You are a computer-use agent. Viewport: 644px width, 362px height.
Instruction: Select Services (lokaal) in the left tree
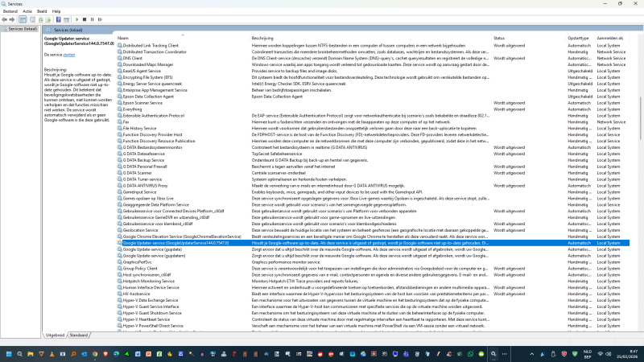[x=21, y=28]
